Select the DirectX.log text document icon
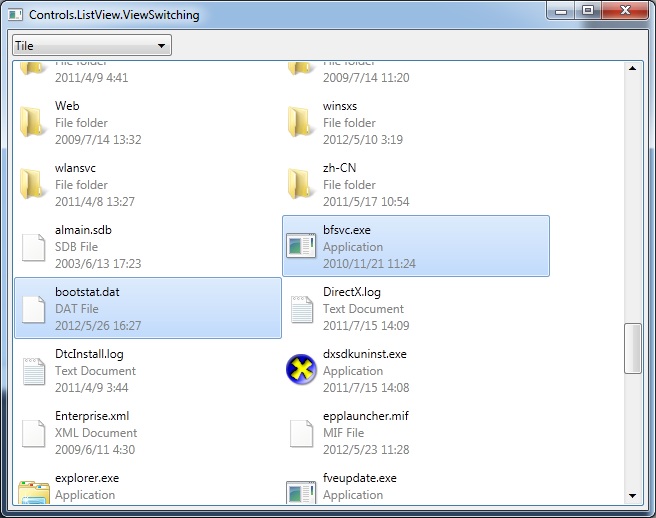This screenshot has width=656, height=518. tap(302, 308)
